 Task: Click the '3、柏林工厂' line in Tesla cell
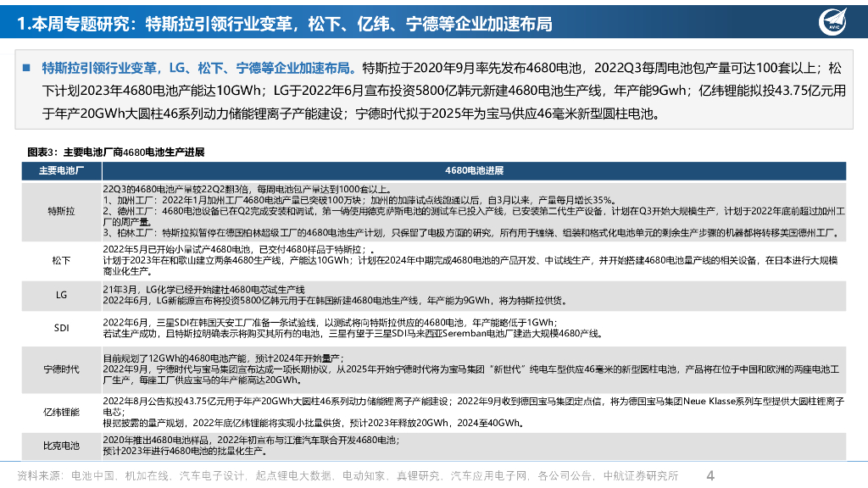471,233
